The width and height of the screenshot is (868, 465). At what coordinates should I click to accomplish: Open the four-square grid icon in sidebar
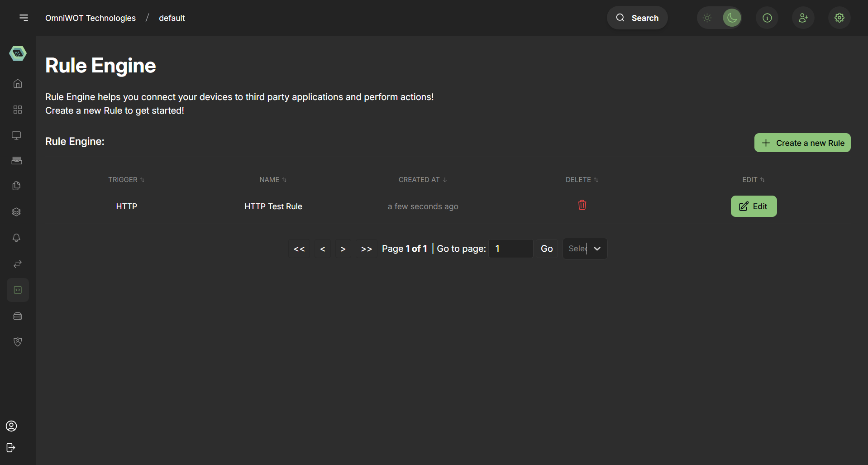tap(18, 110)
